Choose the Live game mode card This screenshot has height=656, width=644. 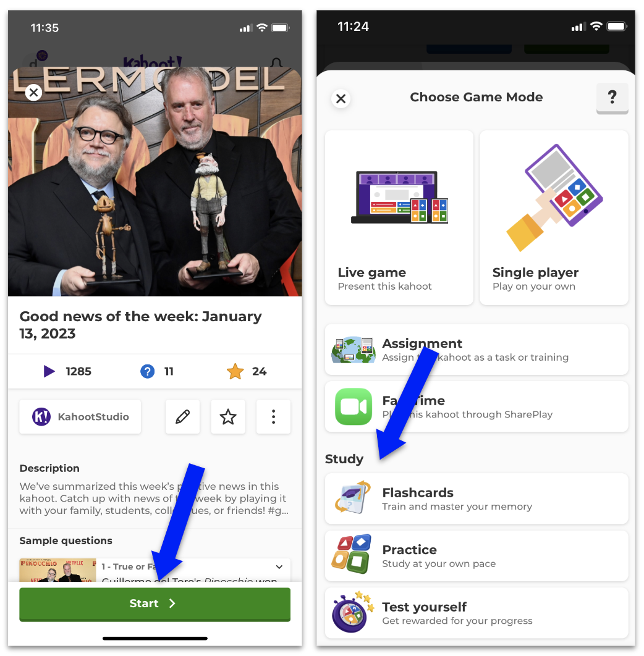point(399,217)
